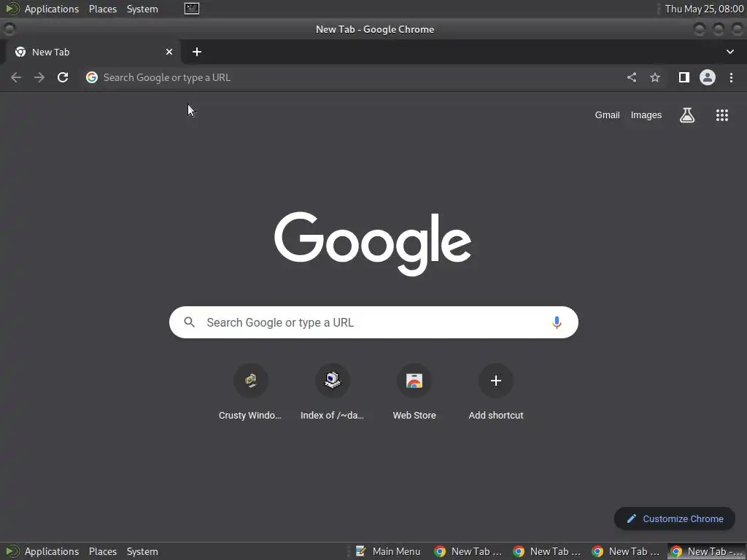Open the Search Labs flask icon
Screen dimensions: 747x560
pos(687,114)
